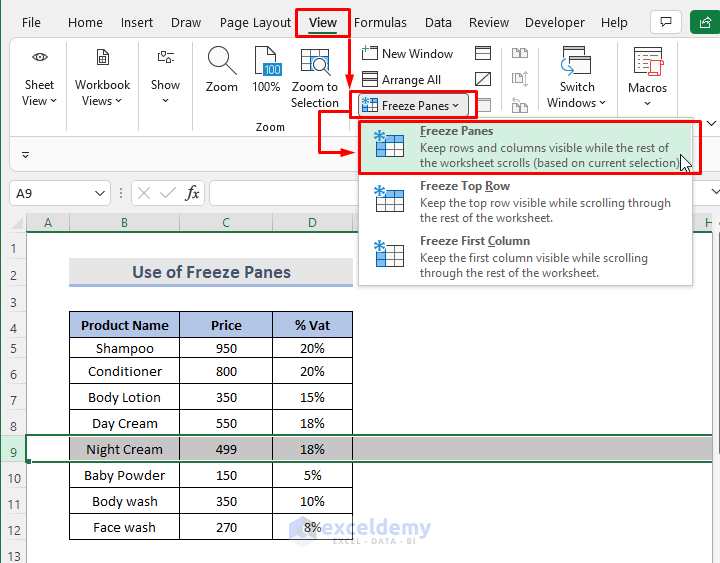This screenshot has width=720, height=563.
Task: Collapse the ribbon chevron at right
Action: click(x=711, y=123)
